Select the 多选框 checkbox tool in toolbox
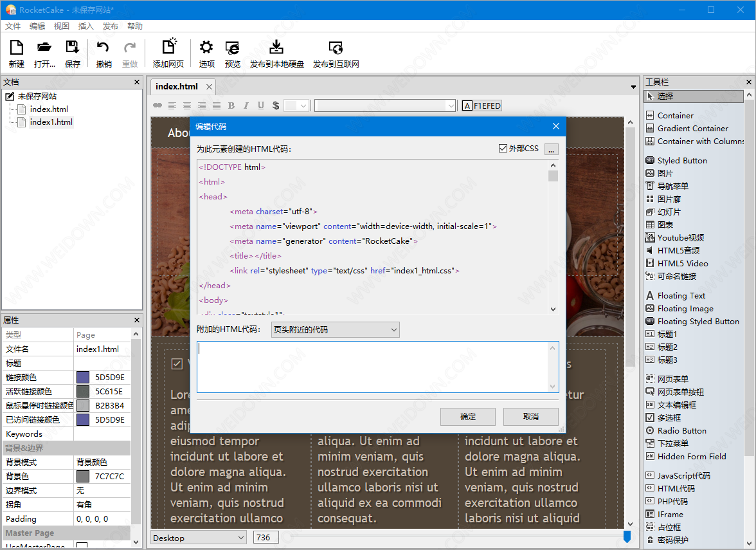 coord(669,417)
